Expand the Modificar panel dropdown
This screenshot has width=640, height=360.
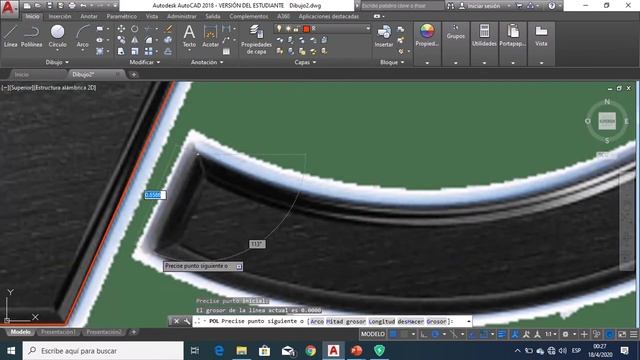[x=145, y=62]
